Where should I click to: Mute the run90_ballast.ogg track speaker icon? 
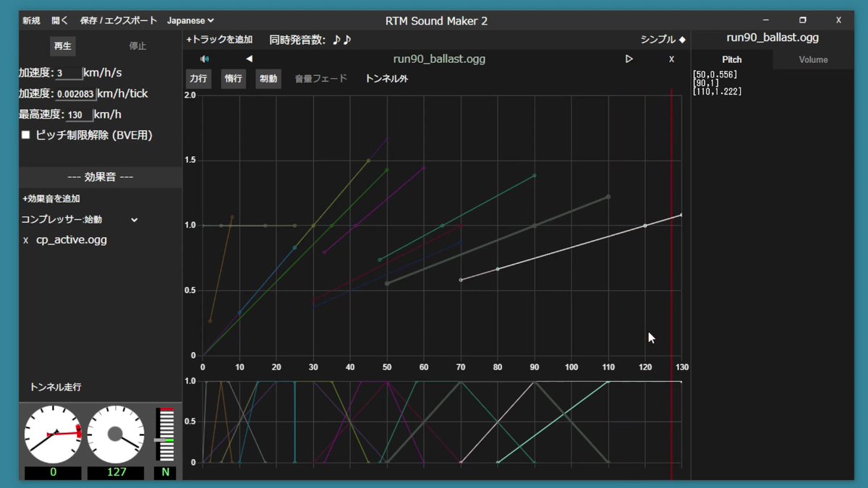(205, 59)
